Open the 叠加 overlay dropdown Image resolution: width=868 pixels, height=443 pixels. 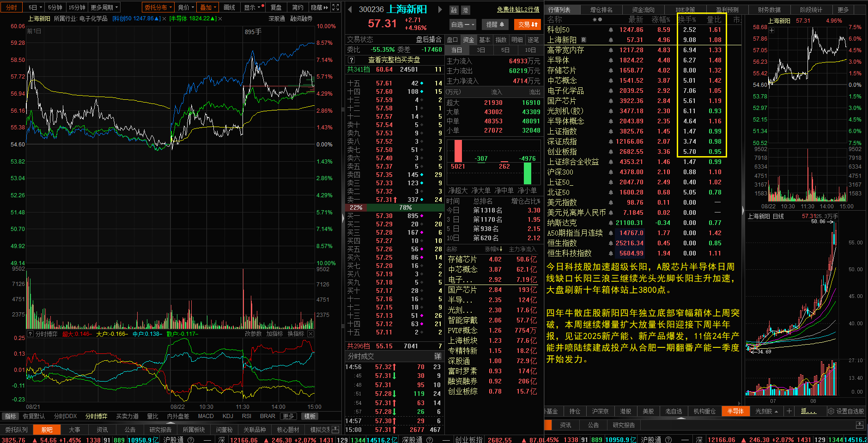[208, 7]
